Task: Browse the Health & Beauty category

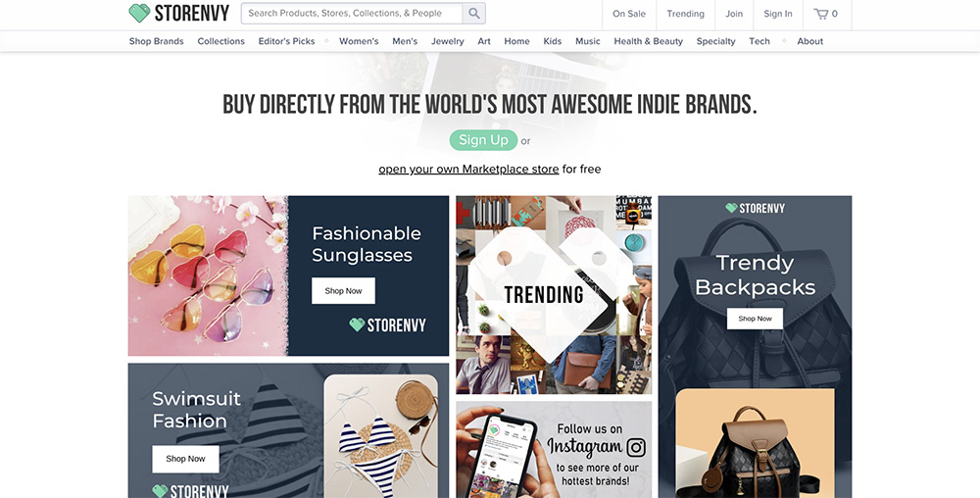Action: click(x=648, y=41)
